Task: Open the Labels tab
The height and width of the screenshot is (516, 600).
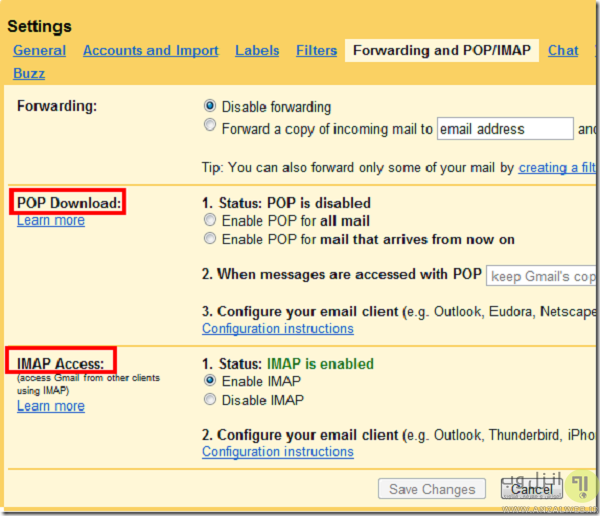Action: tap(257, 51)
